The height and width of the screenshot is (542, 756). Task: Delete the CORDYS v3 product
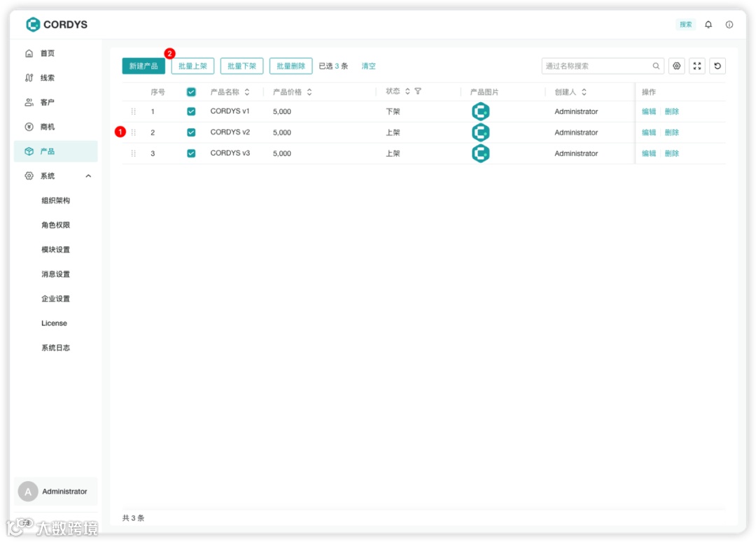click(x=671, y=153)
